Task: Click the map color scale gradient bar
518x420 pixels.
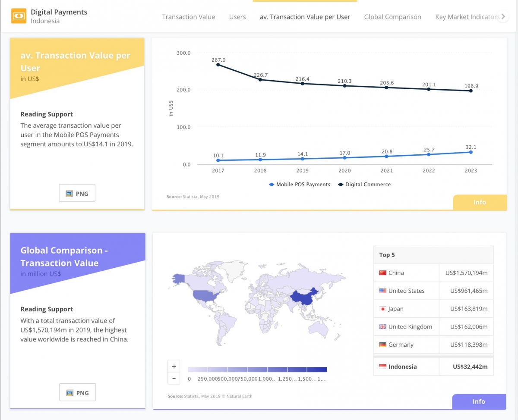Action: click(x=257, y=370)
